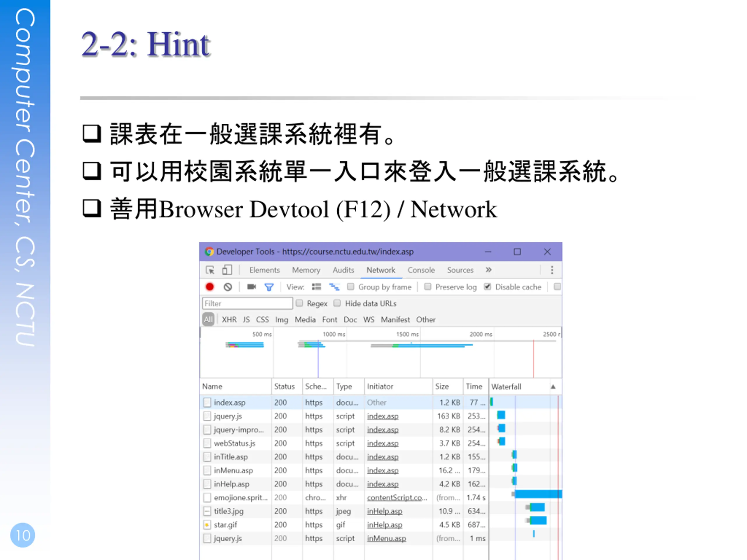Show overview with the waterfall view icon
747x560 pixels.
click(334, 287)
